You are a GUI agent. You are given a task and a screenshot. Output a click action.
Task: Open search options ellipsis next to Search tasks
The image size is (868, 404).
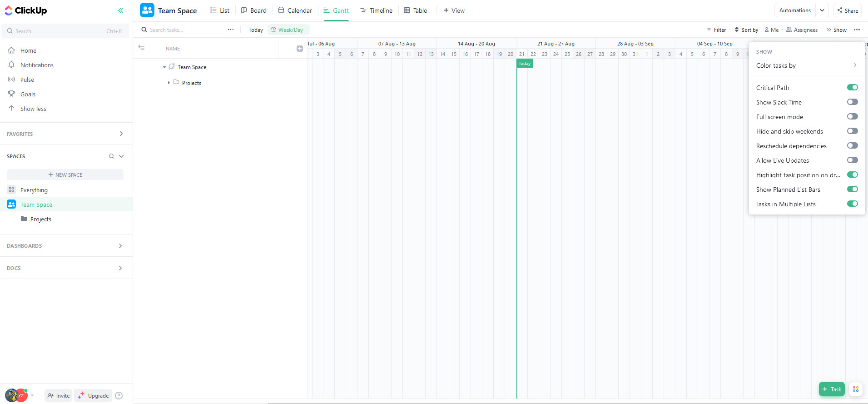(231, 30)
